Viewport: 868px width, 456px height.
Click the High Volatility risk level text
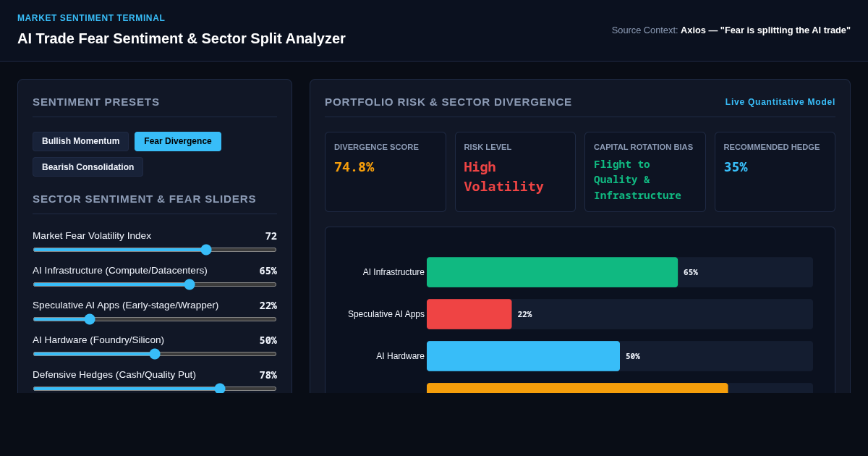click(x=503, y=177)
